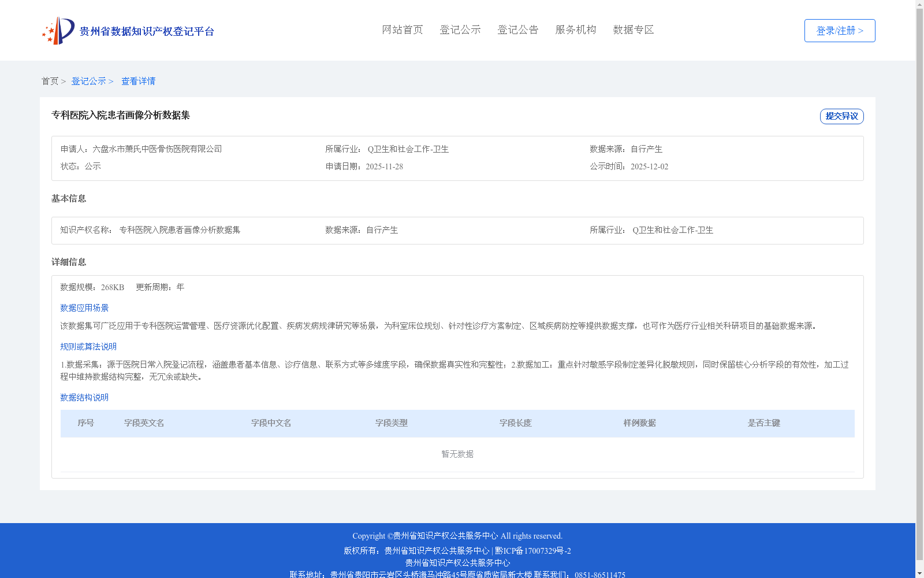The height and width of the screenshot is (578, 924).
Task: Click the 字段英文名 column header
Action: tap(144, 423)
